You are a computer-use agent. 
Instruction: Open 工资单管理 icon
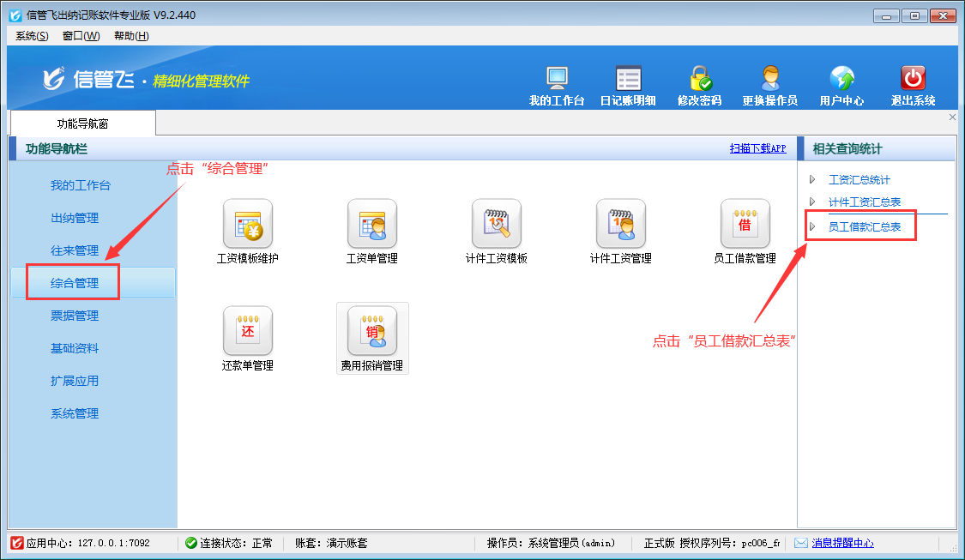371,224
